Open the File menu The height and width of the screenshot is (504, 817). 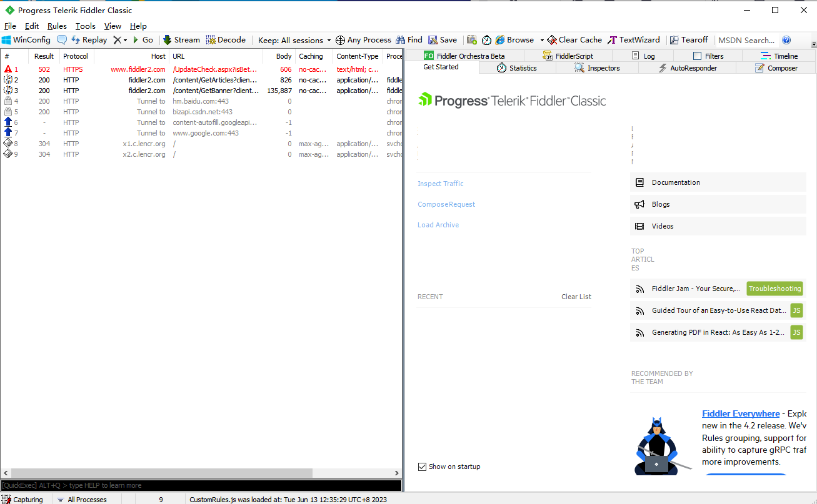(x=10, y=26)
